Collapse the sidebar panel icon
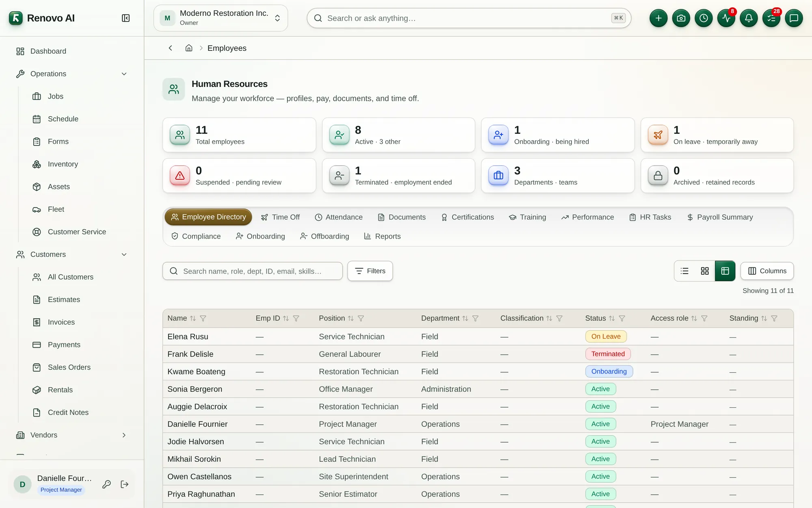812x508 pixels. click(125, 18)
